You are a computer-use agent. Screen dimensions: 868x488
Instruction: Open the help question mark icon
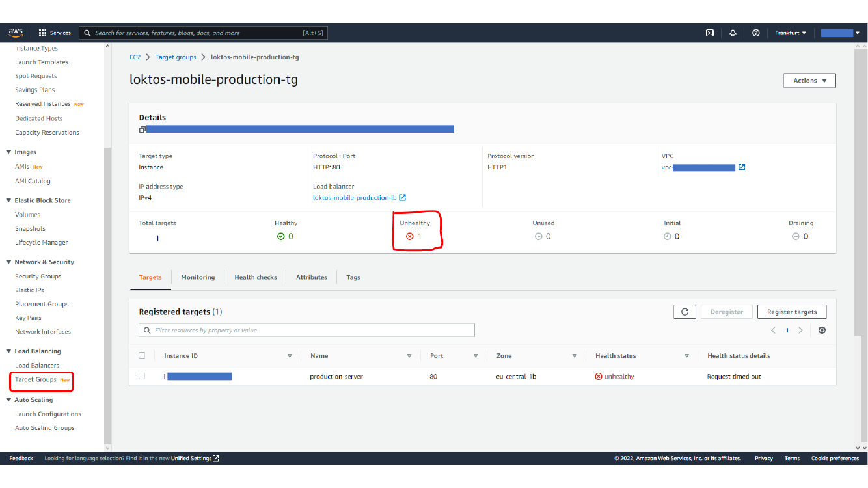pos(755,33)
